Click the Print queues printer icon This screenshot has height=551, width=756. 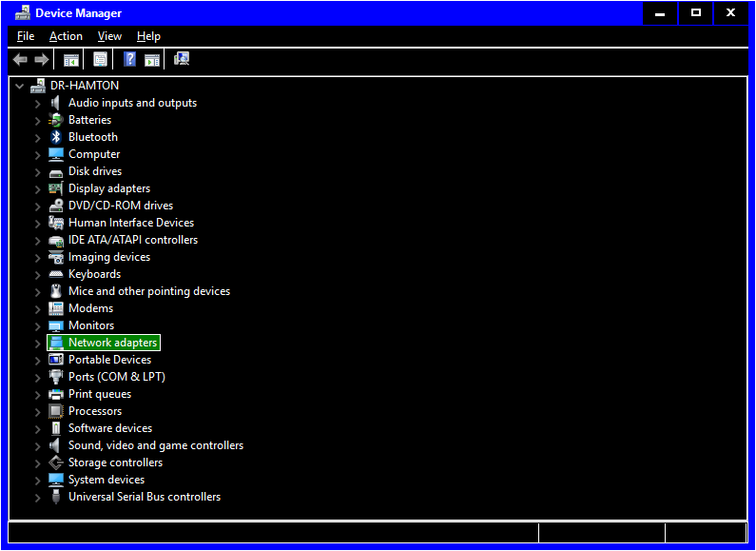click(56, 394)
